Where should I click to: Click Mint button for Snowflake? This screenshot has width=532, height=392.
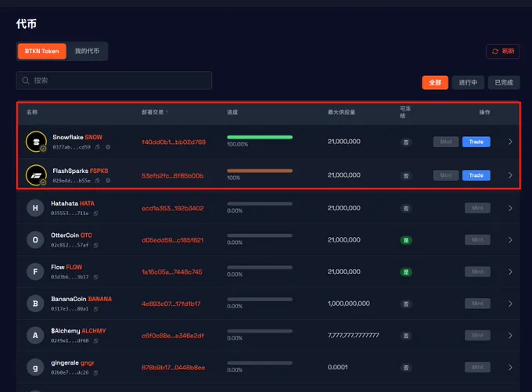coord(446,142)
